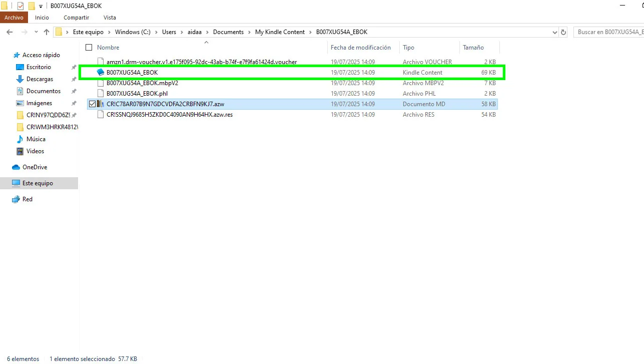Image resolution: width=644 pixels, height=364 pixels.
Task: Go back using the Back arrow
Action: tap(9, 32)
